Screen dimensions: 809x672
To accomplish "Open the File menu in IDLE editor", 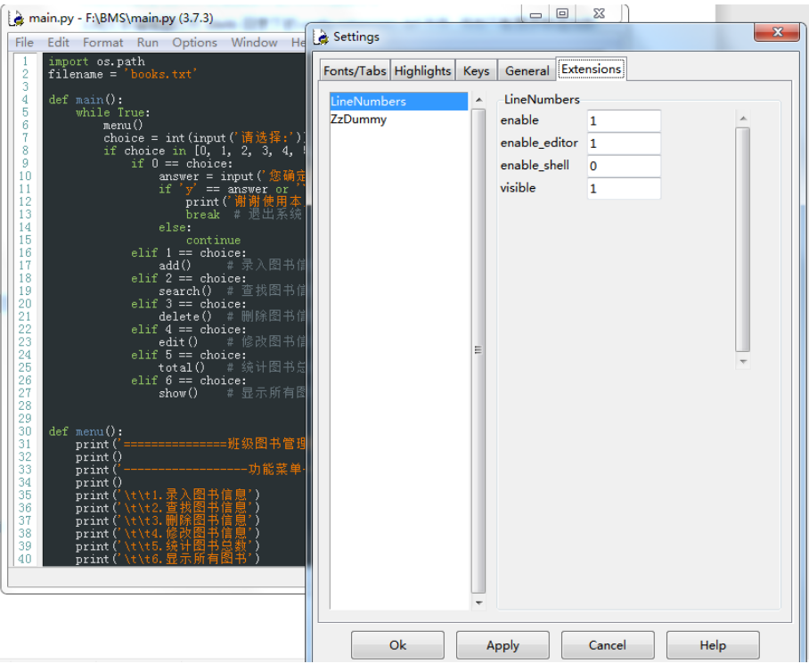I will tap(24, 42).
